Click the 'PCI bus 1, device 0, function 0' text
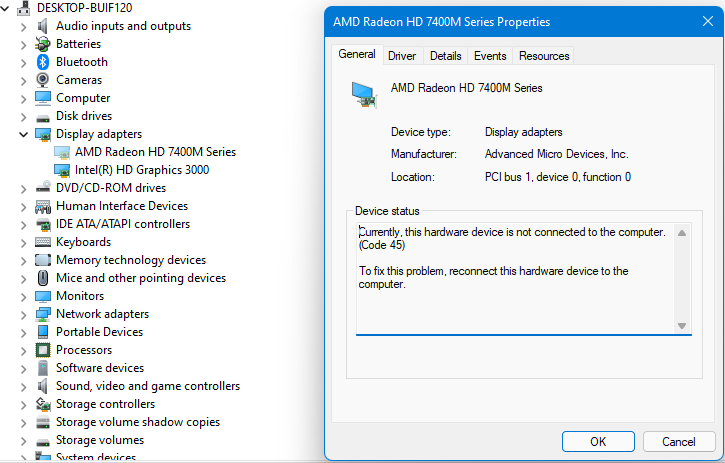This screenshot has height=463, width=725. [558, 177]
